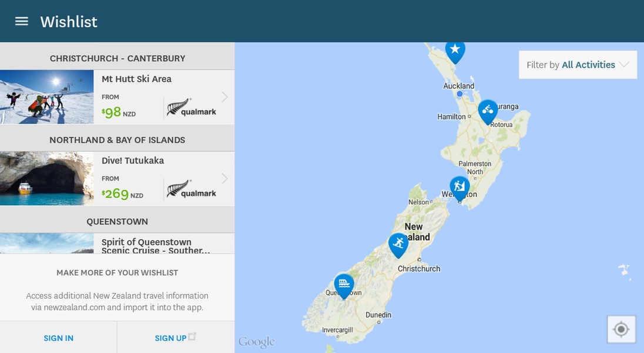This screenshot has width=644, height=353.
Task: Click the Palmerston North map label
Action: [475, 168]
